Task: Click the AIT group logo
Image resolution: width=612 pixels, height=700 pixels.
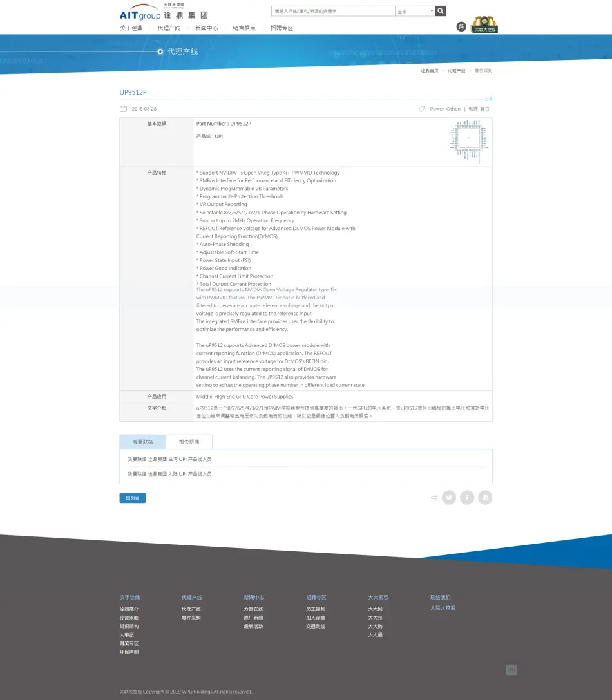Action: [x=164, y=12]
